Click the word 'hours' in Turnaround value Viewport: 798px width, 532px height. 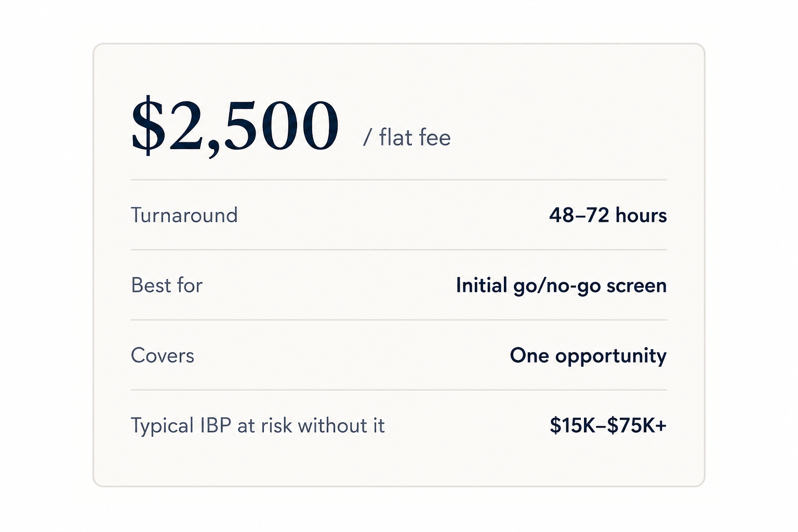tap(641, 215)
